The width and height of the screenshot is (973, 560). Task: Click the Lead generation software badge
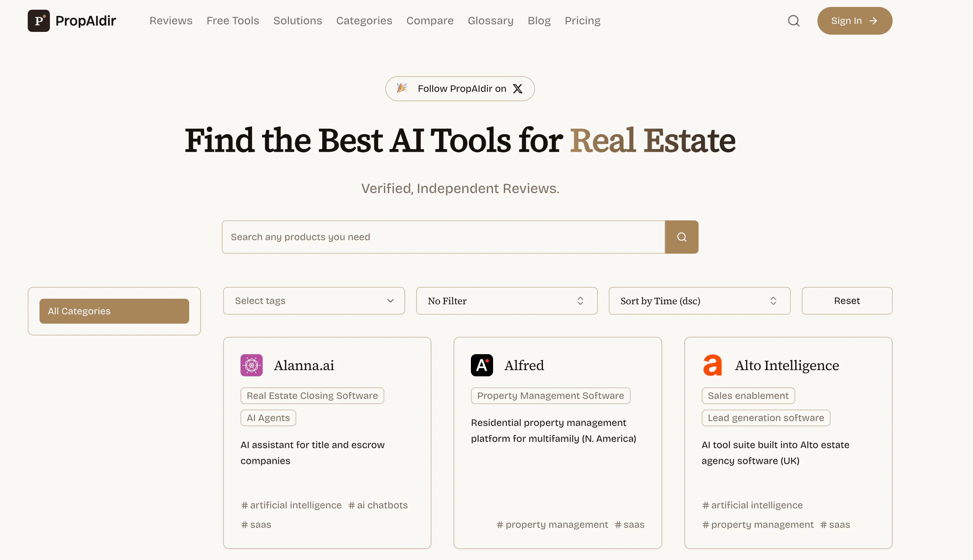[x=766, y=418]
